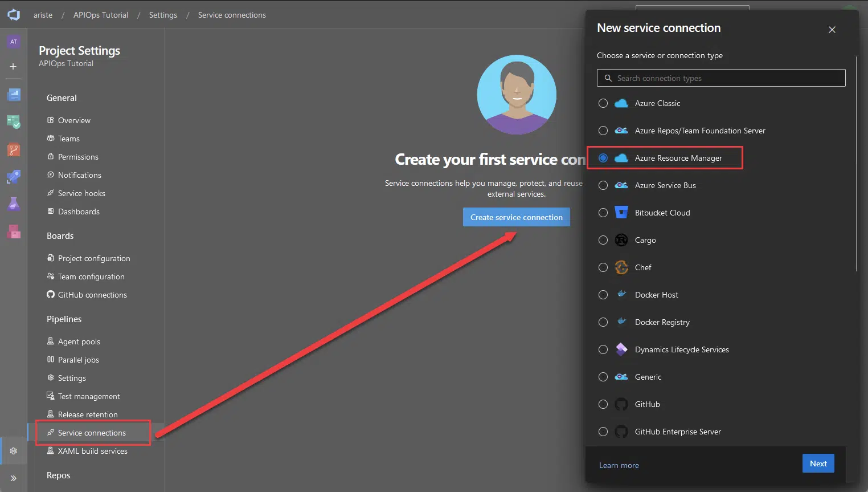The image size is (868, 492).
Task: Open Team configuration under Boards
Action: [91, 277]
